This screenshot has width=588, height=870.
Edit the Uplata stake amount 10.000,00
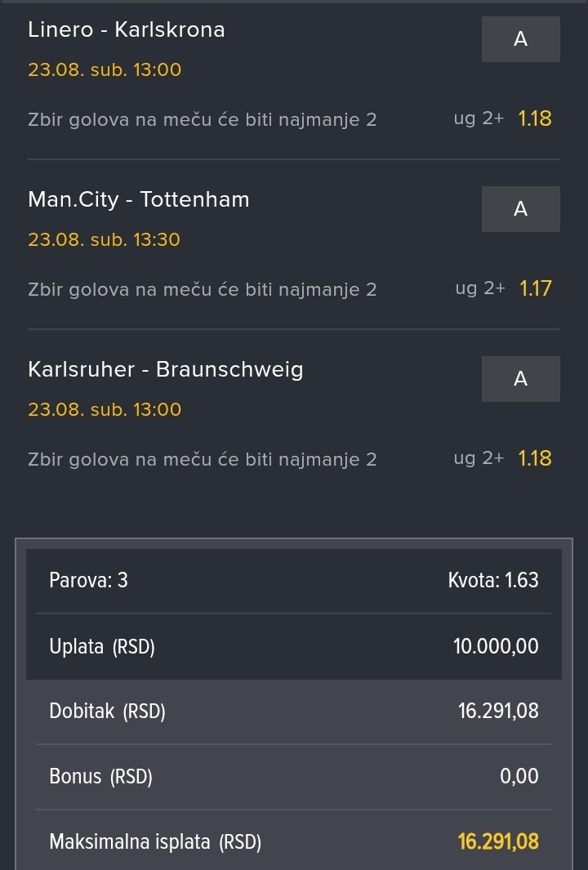click(x=496, y=646)
